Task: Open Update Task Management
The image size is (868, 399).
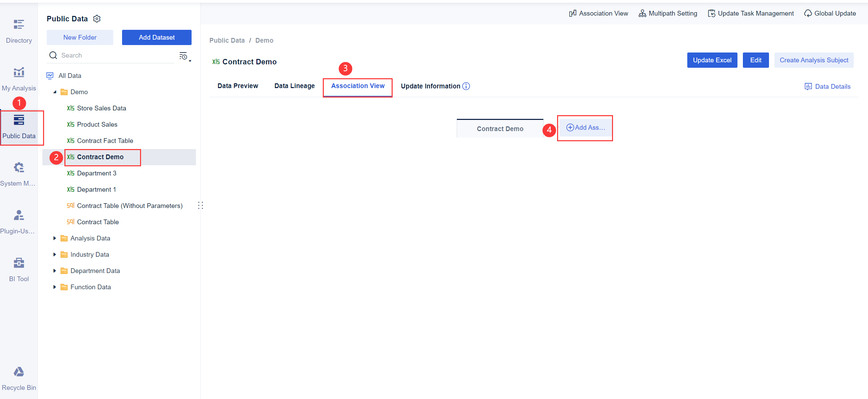Action: point(711,13)
